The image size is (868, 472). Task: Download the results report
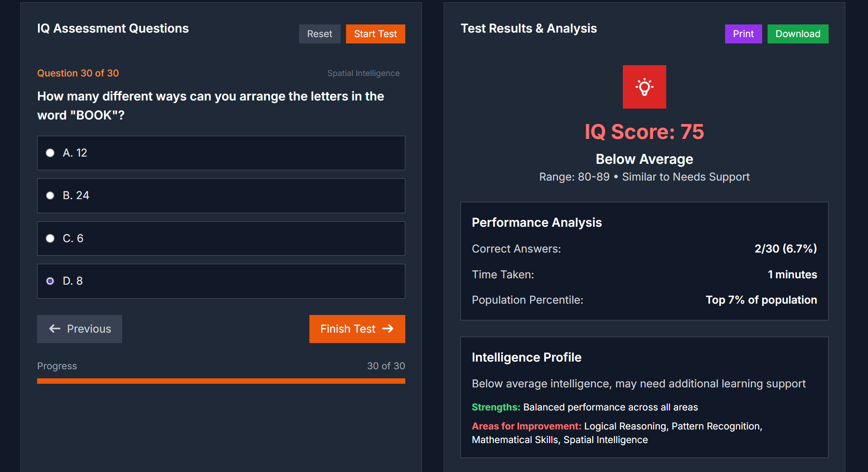[797, 34]
